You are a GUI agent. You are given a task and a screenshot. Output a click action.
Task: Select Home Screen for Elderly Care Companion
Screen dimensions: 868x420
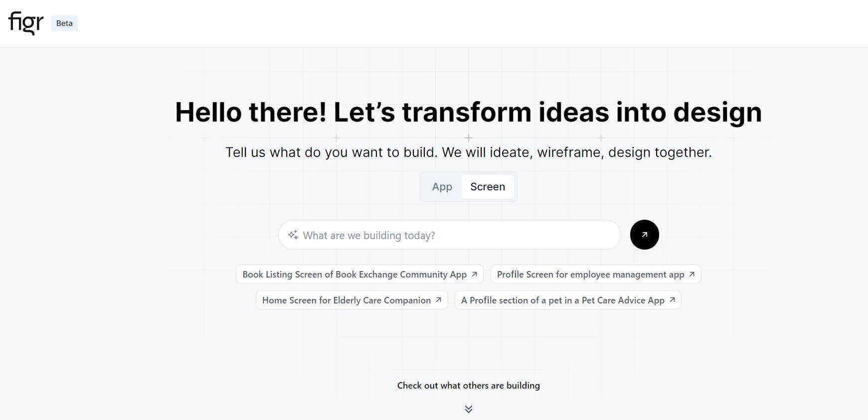pos(347,300)
